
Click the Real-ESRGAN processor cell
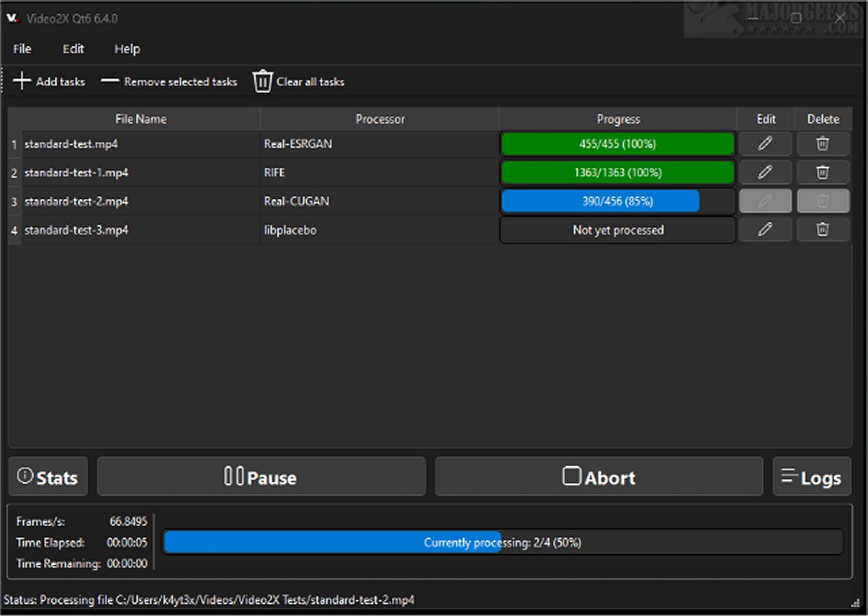379,144
